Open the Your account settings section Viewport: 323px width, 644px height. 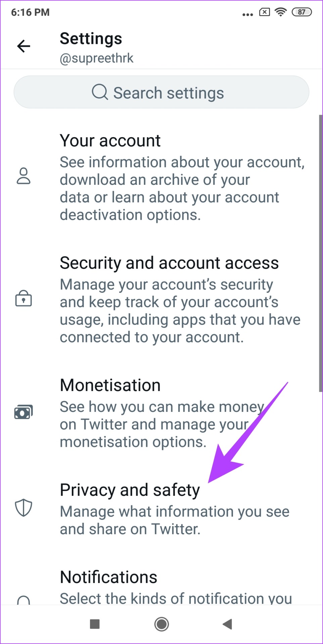point(181,177)
